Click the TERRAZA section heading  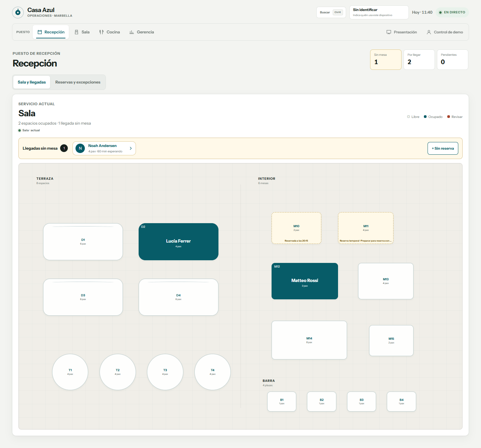click(45, 179)
